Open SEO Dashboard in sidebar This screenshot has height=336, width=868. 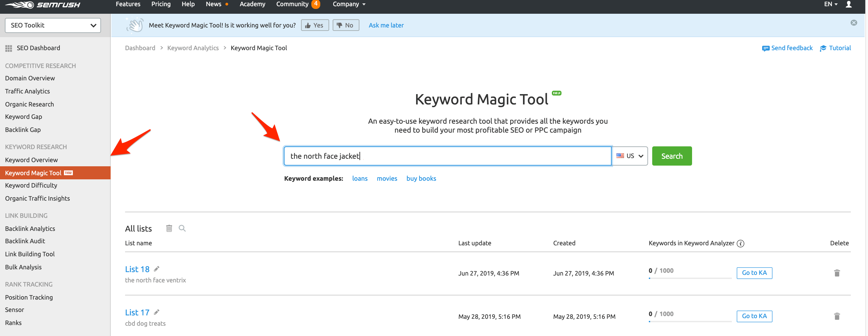pyautogui.click(x=38, y=48)
